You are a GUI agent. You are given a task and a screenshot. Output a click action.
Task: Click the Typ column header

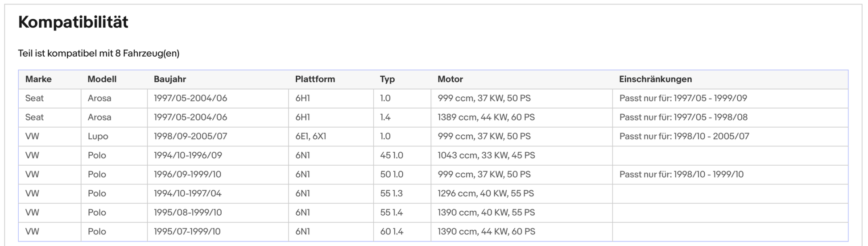pos(387,79)
